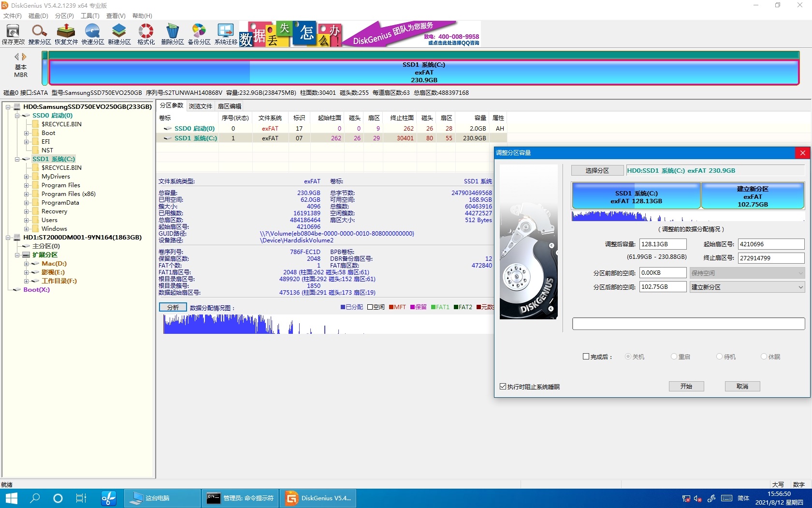
Task: Open the 保持空闲 dropdown
Action: (x=747, y=273)
